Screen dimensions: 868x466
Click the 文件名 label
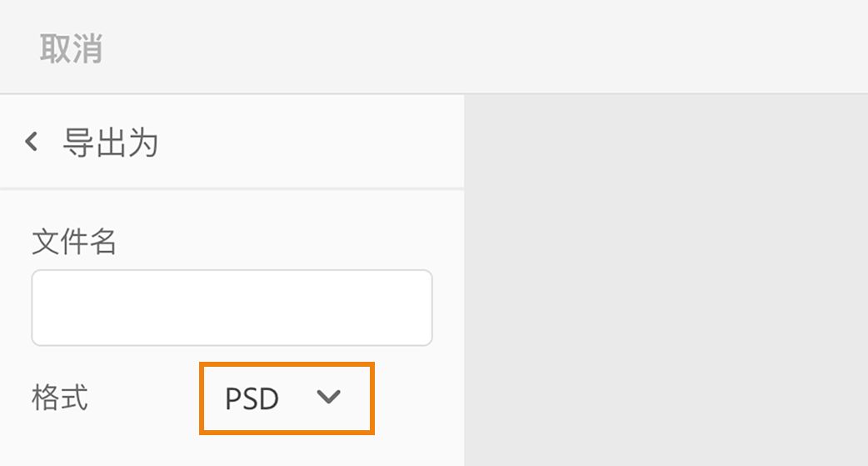pos(74,243)
